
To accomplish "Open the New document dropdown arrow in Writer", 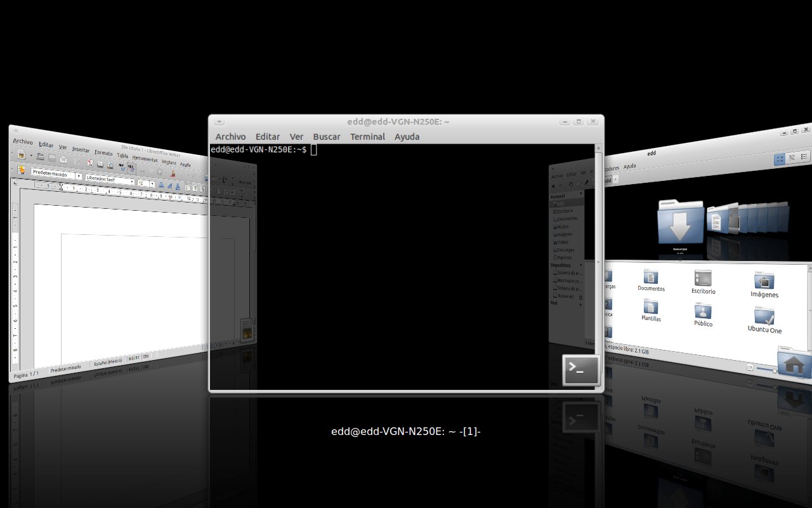I will [31, 155].
